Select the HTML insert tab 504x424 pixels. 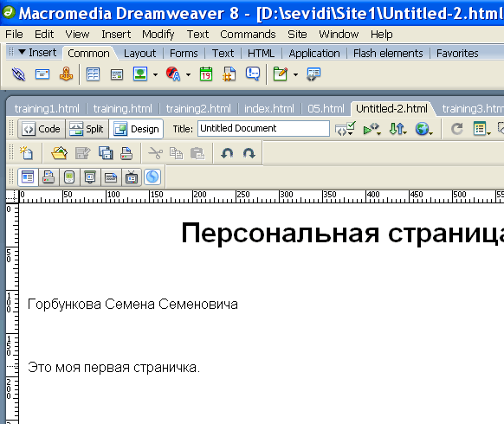(x=261, y=54)
